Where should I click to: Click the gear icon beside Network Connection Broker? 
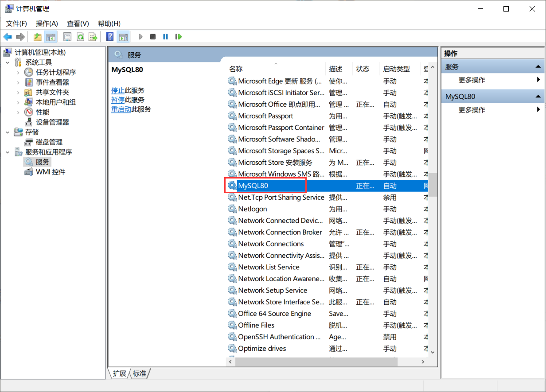pos(232,232)
